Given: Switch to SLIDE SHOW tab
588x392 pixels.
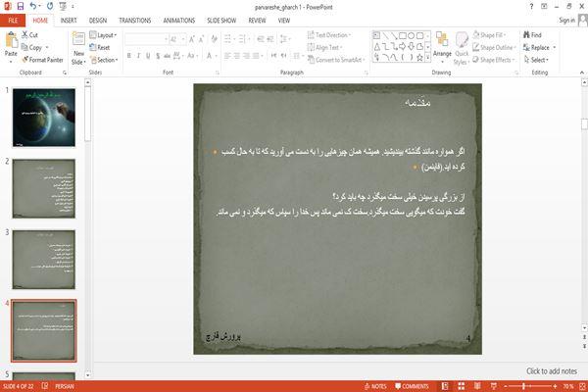Looking at the screenshot, I should coord(221,21).
